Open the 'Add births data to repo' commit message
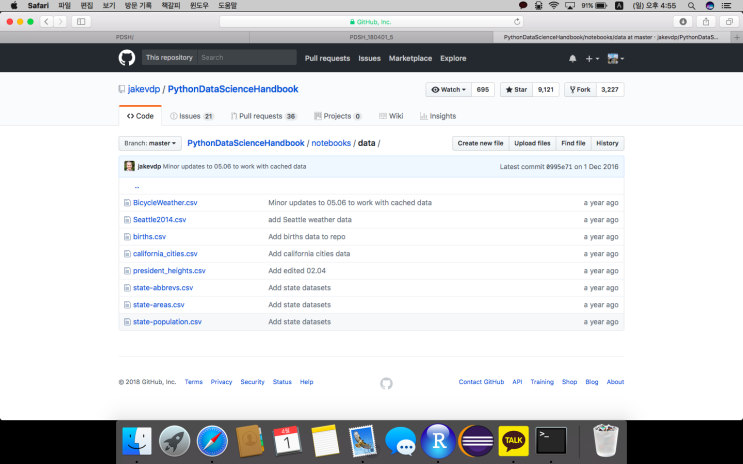 coord(307,237)
